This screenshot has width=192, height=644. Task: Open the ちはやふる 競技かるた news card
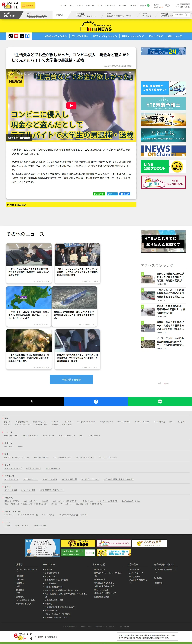(x=29, y=263)
